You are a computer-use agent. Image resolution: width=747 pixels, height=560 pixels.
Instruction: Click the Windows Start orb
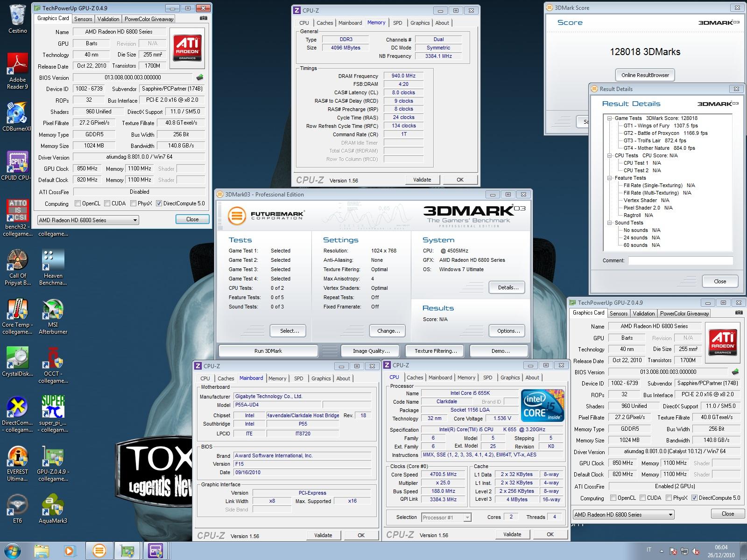point(13,551)
